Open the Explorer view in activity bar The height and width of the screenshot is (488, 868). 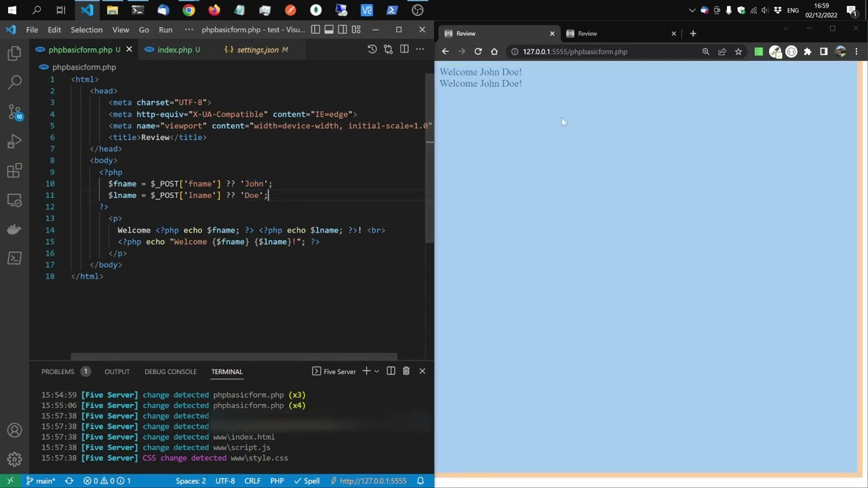(x=14, y=54)
